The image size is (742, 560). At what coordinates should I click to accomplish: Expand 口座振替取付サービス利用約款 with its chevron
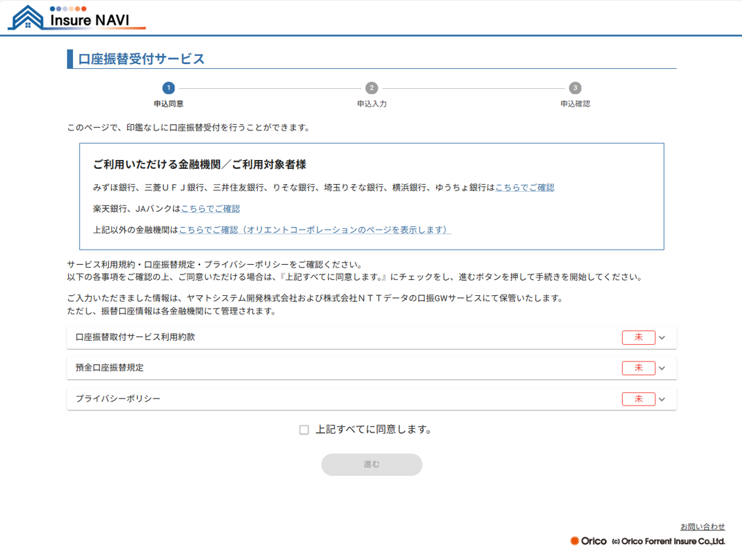pos(662,338)
